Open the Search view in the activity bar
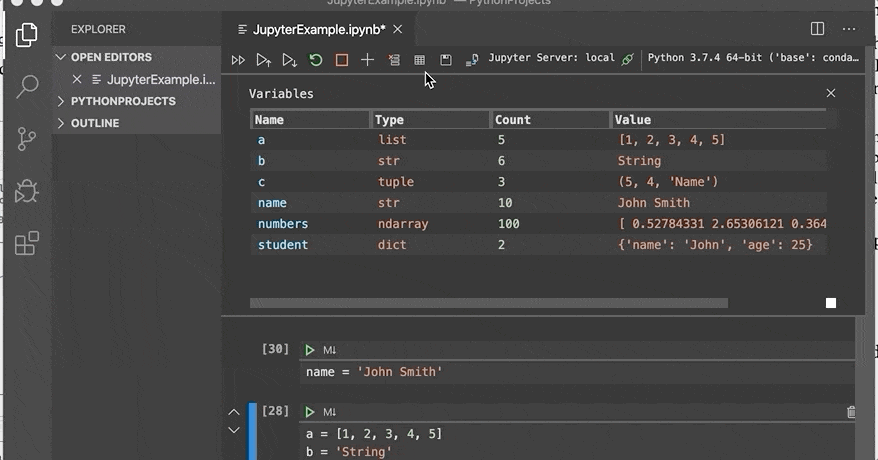878x460 pixels. coord(26,86)
